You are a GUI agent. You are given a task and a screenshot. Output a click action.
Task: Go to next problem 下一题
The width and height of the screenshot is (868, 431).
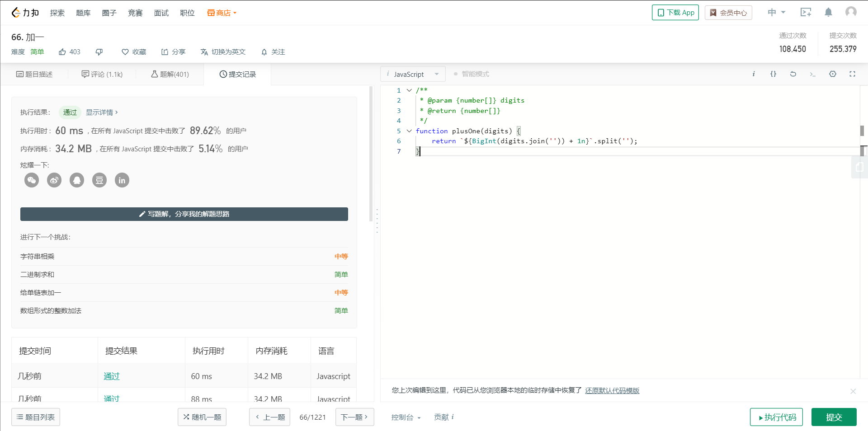pos(355,417)
